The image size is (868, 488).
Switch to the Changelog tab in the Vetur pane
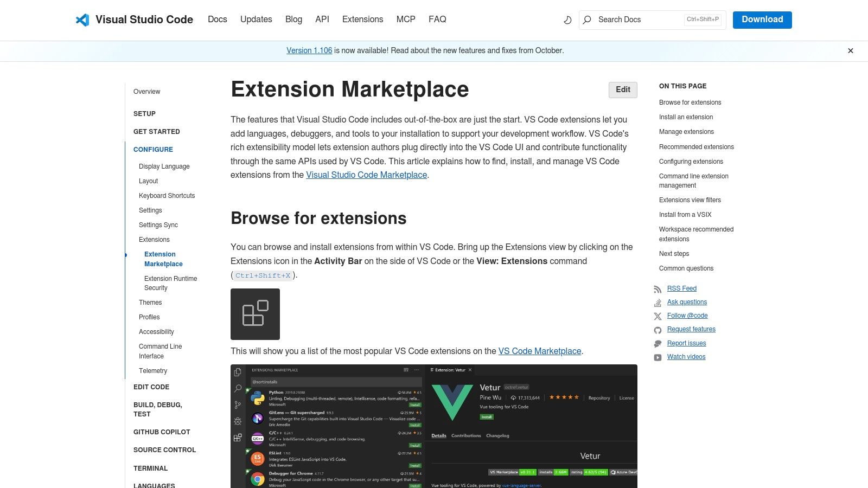(x=498, y=435)
